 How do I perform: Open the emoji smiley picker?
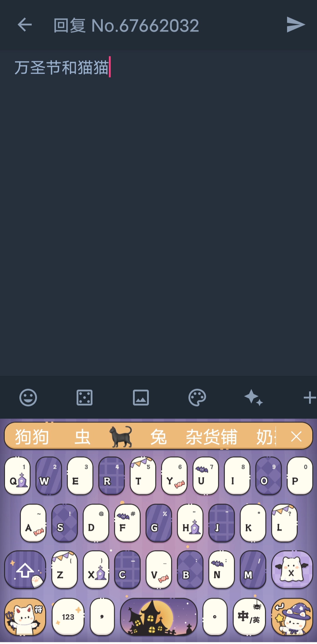point(28,398)
